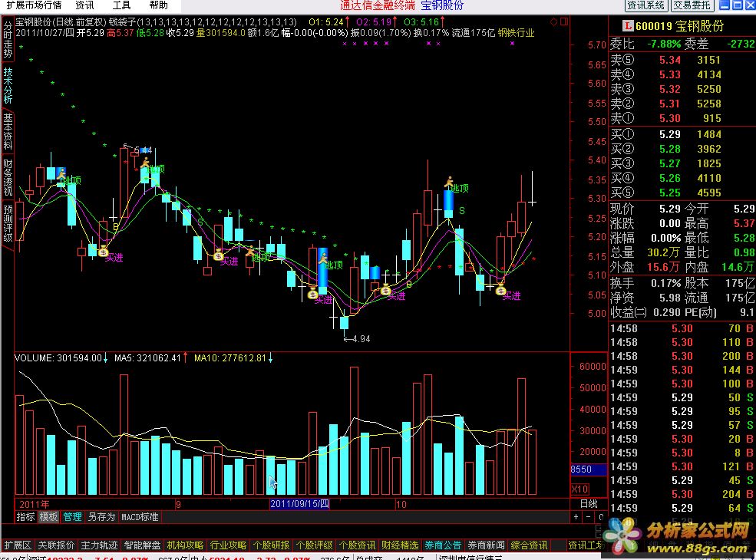Image resolution: width=756 pixels, height=560 pixels.
Task: Click the 8550 volume cursor value
Action: [588, 469]
